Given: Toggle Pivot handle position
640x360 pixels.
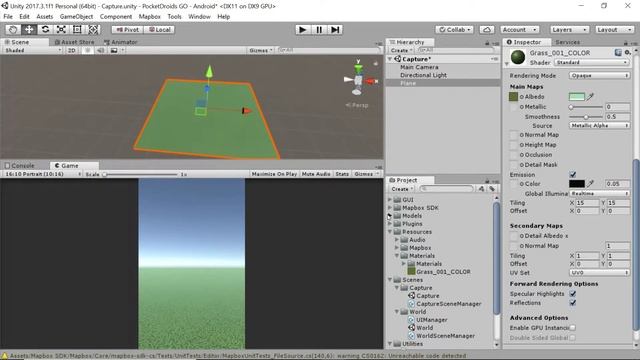Looking at the screenshot, I should [x=127, y=30].
